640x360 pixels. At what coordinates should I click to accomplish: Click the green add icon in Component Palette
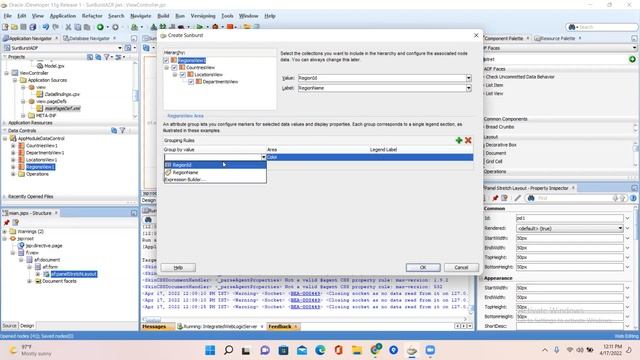[x=632, y=59]
